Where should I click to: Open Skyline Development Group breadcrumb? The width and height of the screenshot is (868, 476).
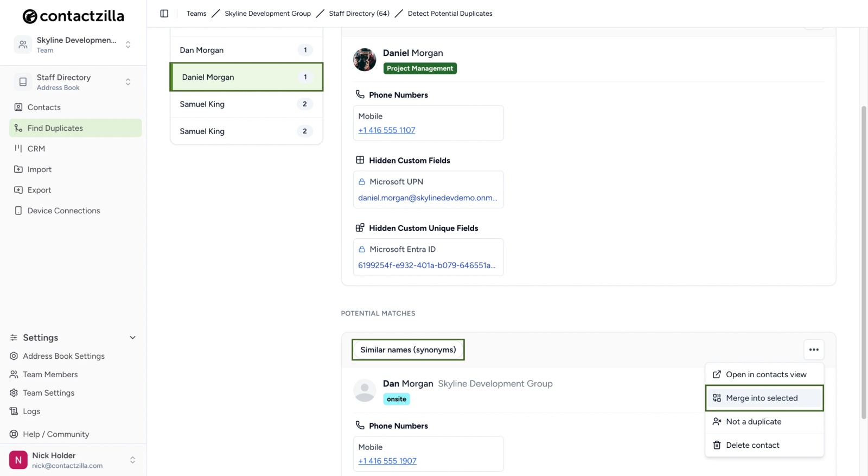(x=268, y=14)
